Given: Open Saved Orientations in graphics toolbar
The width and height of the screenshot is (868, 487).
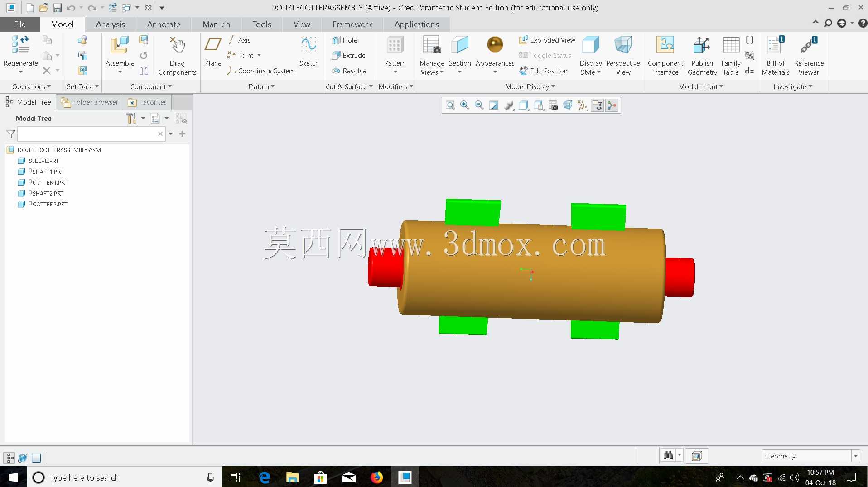Looking at the screenshot, I should [x=538, y=105].
